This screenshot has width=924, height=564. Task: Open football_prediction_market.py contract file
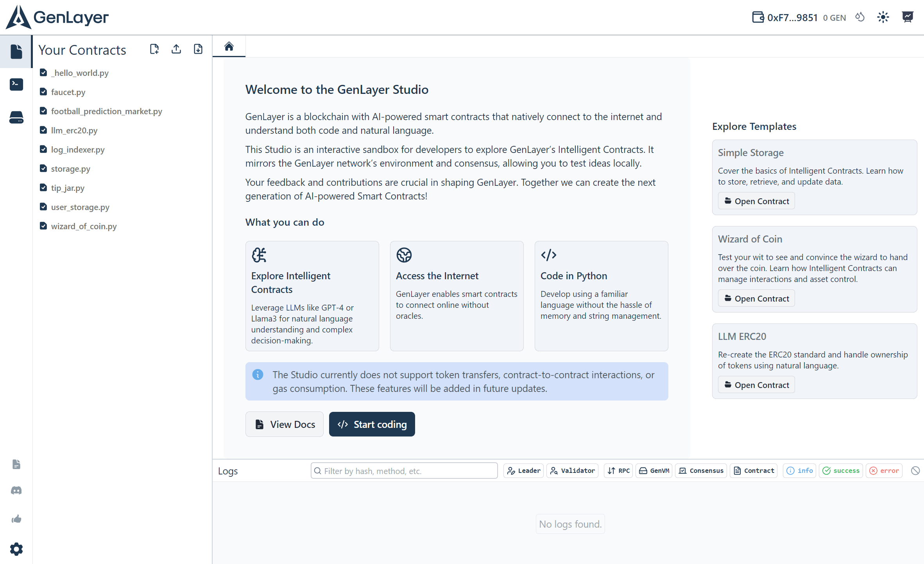pyautogui.click(x=106, y=111)
